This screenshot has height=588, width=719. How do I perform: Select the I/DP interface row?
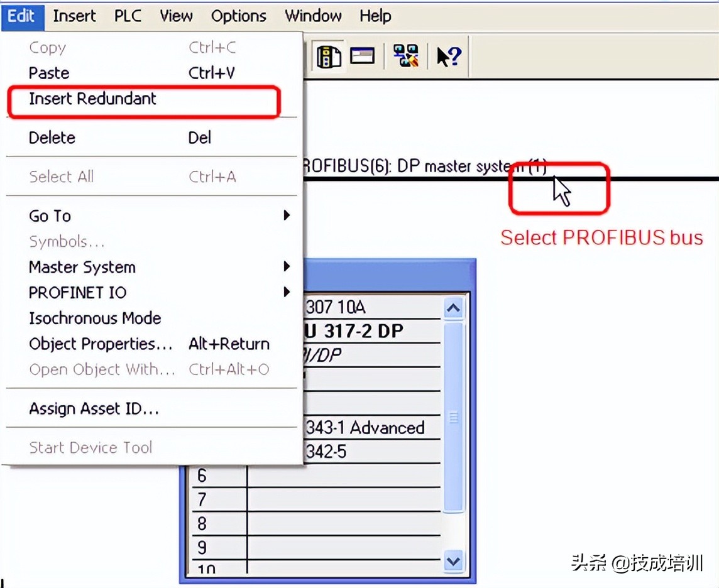[371, 355]
